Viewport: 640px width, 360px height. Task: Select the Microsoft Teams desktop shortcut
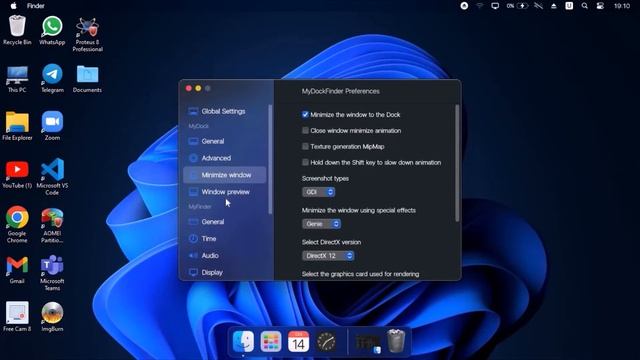click(x=52, y=273)
